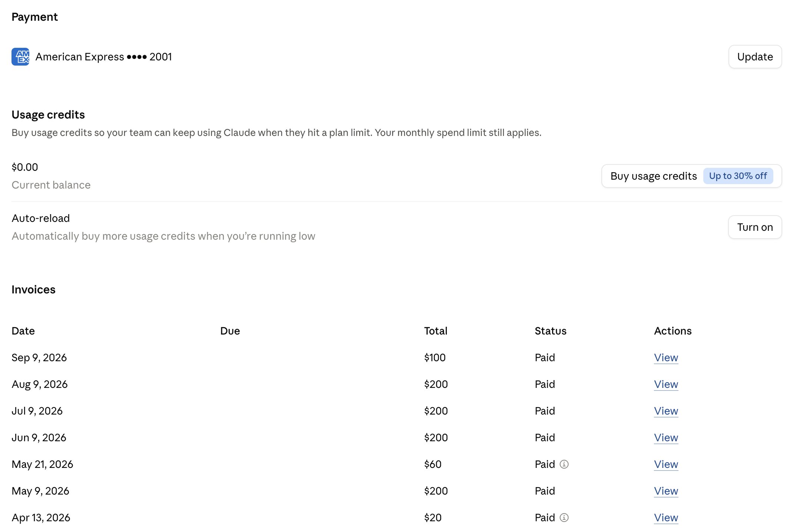Click the $60 total for May 21

click(x=432, y=464)
